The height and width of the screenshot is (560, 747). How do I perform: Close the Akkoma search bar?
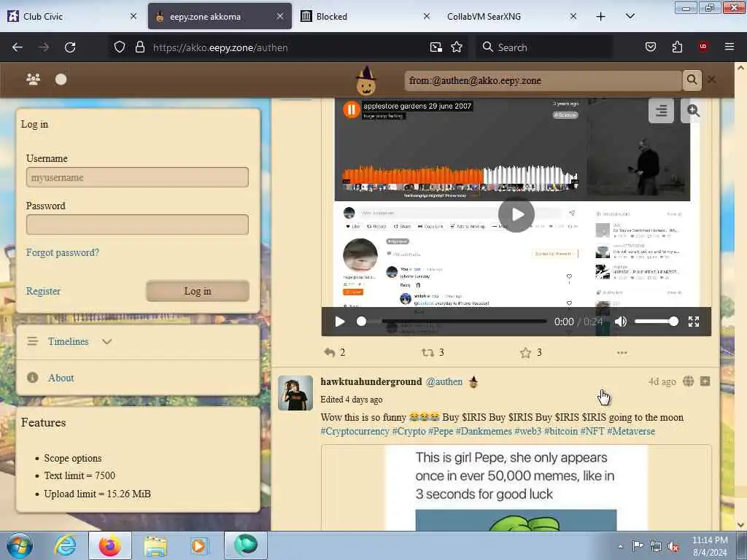712,79
